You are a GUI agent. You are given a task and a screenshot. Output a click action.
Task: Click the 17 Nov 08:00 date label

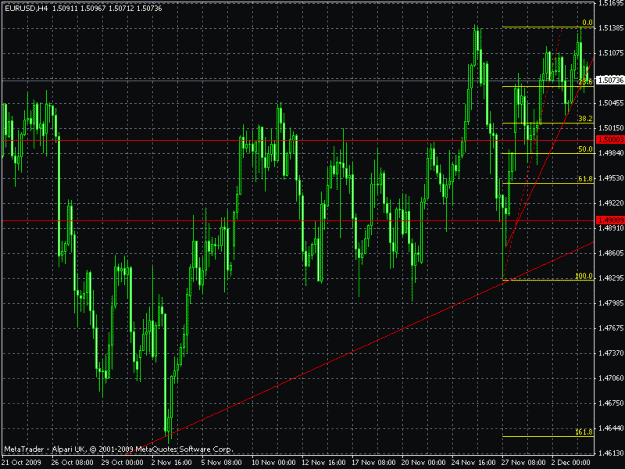tap(373, 463)
